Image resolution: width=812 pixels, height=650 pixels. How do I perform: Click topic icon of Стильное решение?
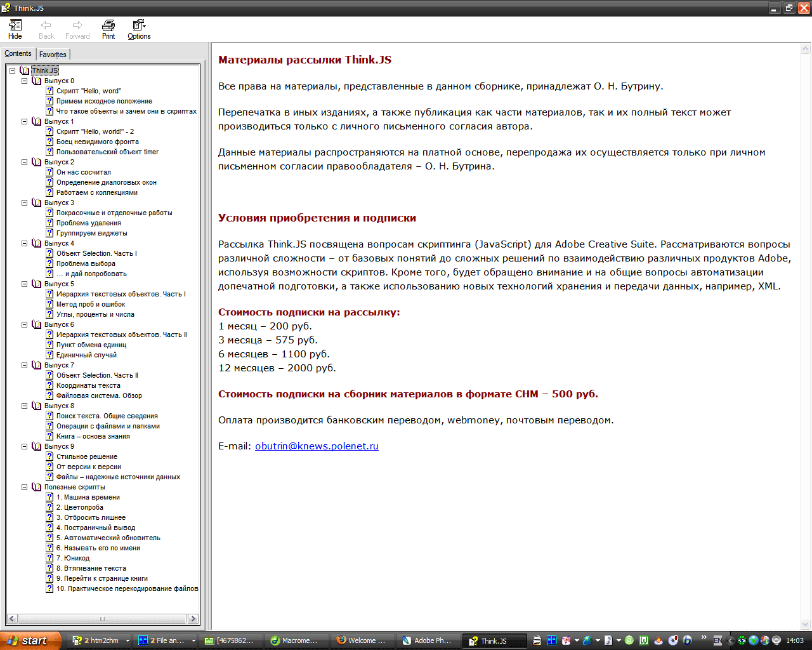(49, 456)
